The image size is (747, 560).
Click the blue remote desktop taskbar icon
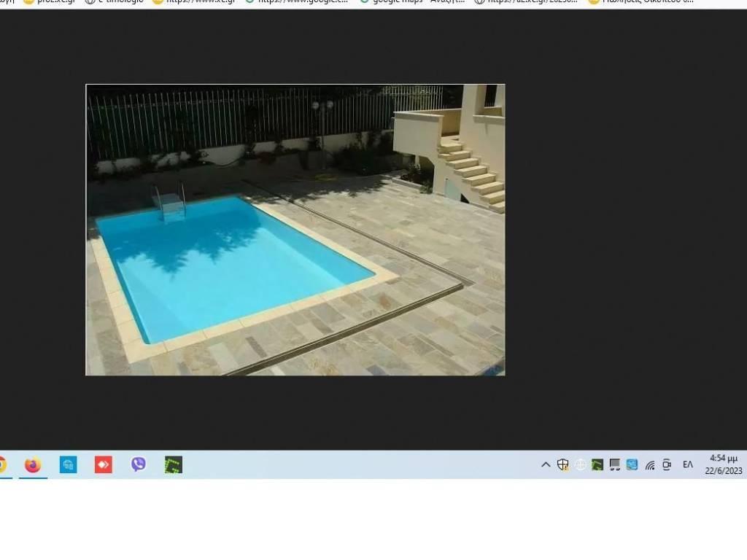pos(69,464)
